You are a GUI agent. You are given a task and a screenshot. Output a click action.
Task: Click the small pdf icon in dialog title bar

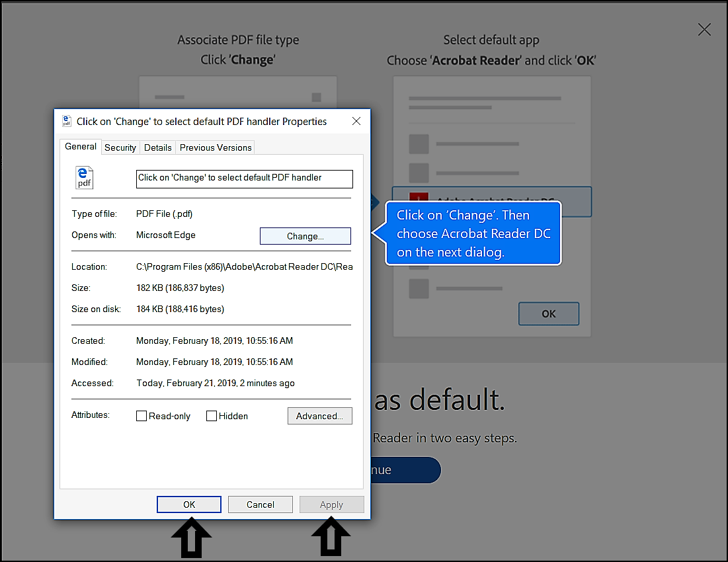(66, 121)
